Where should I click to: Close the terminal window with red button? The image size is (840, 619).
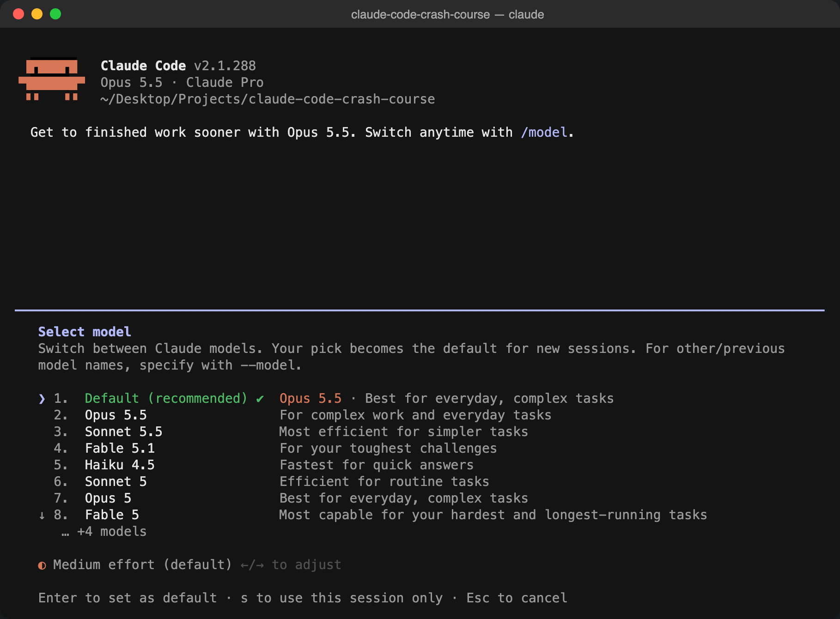18,14
